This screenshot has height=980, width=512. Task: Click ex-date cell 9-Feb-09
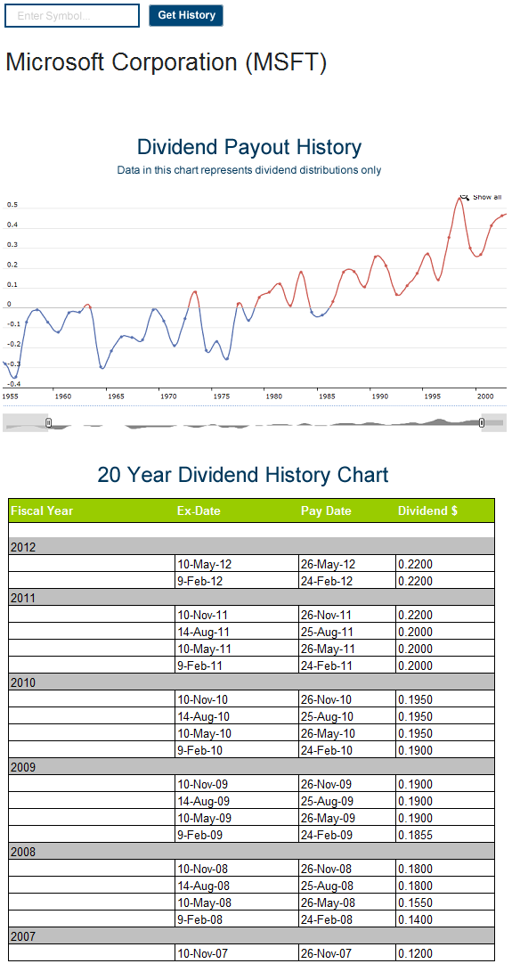237,835
